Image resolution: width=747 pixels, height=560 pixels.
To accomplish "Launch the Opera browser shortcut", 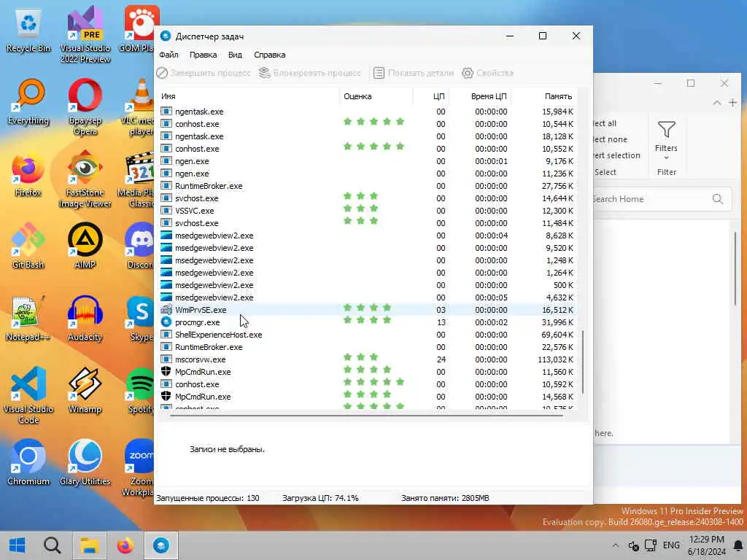I will (85, 107).
